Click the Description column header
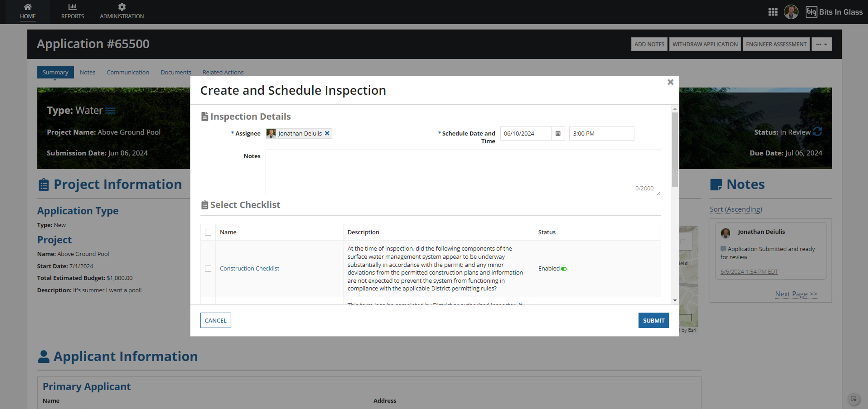This screenshot has height=409, width=868. [x=363, y=232]
